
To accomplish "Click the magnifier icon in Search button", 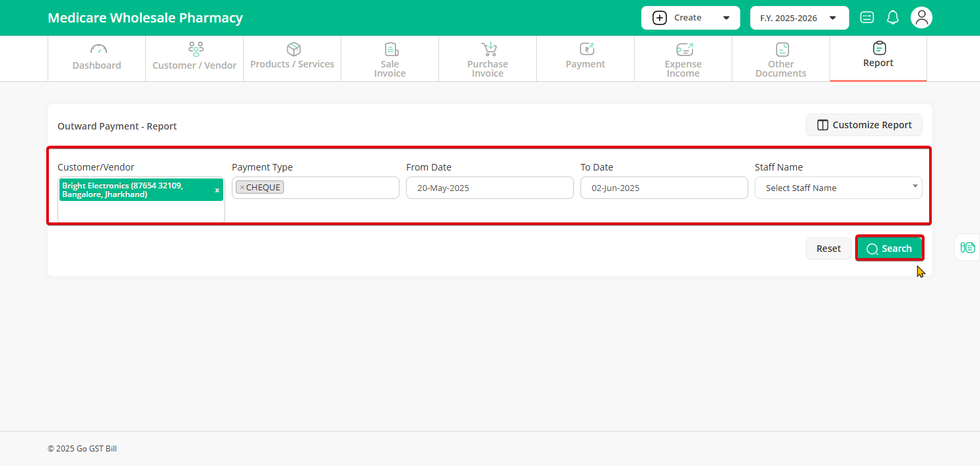I will coord(872,249).
